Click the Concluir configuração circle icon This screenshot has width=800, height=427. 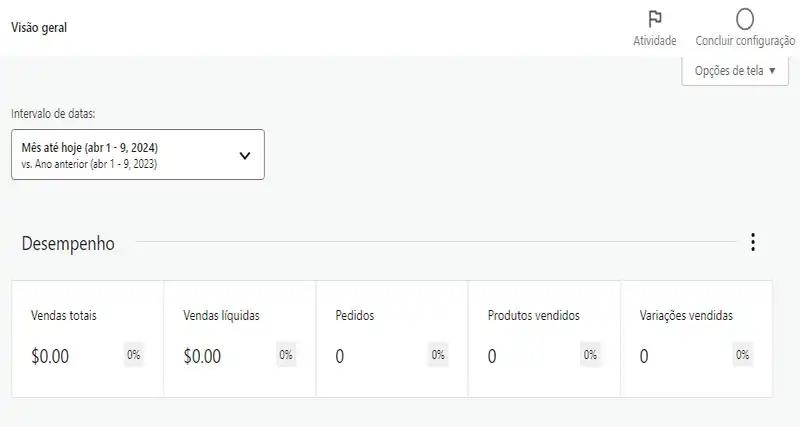744,19
